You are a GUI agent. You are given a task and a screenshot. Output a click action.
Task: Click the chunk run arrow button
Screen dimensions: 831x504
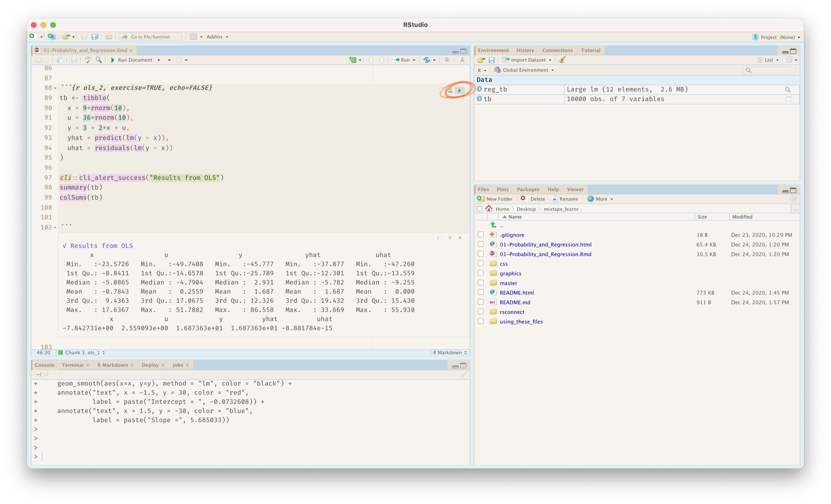tap(460, 90)
